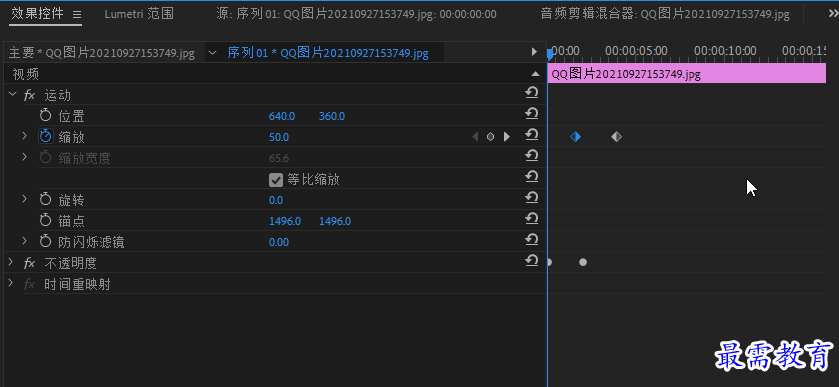Edit the 锚点 X value 1496.0
The height and width of the screenshot is (387, 839).
pyautogui.click(x=285, y=221)
